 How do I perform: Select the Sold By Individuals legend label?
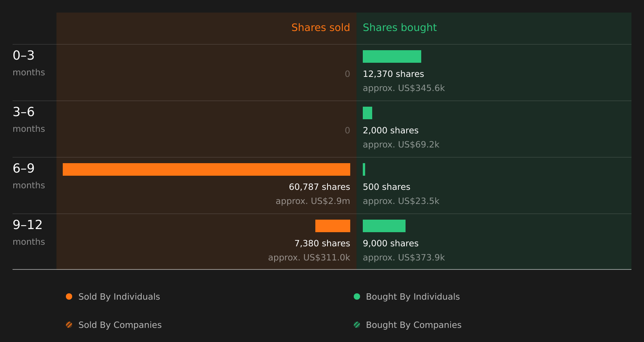pyautogui.click(x=119, y=297)
